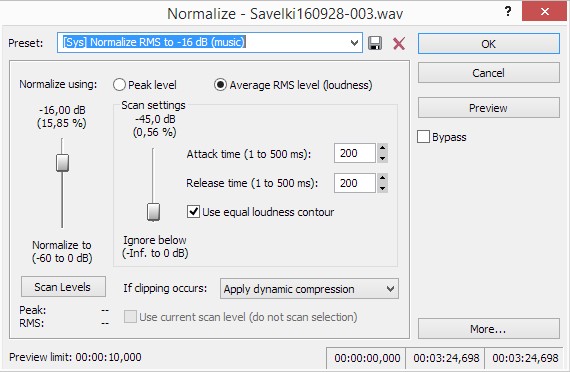570x372 pixels.
Task: Open the Preset dropdown list
Action: (x=354, y=43)
